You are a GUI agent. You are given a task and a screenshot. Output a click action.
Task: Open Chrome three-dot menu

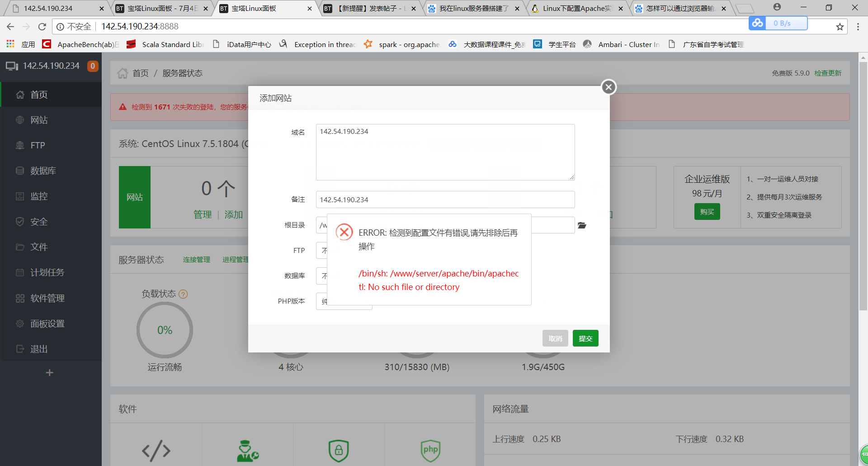pyautogui.click(x=858, y=27)
